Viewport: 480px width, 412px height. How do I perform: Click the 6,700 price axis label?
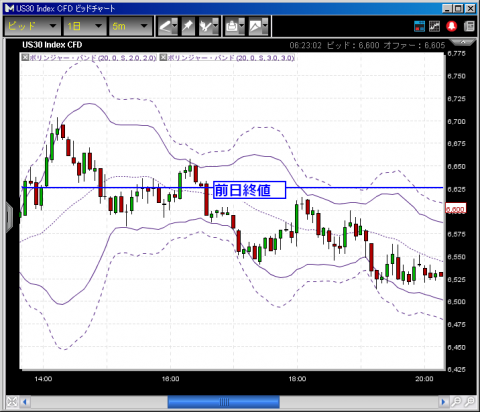[456, 121]
